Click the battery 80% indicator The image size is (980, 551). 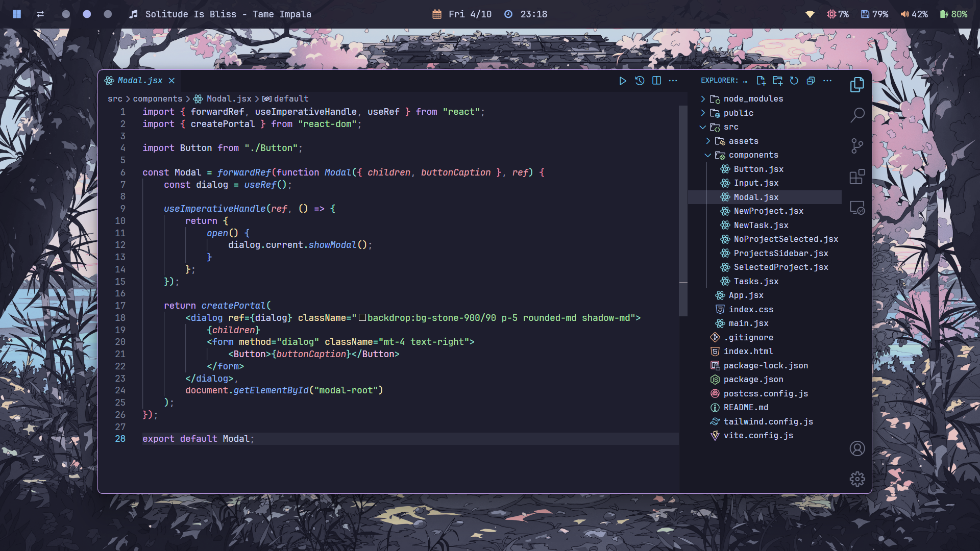(953, 14)
